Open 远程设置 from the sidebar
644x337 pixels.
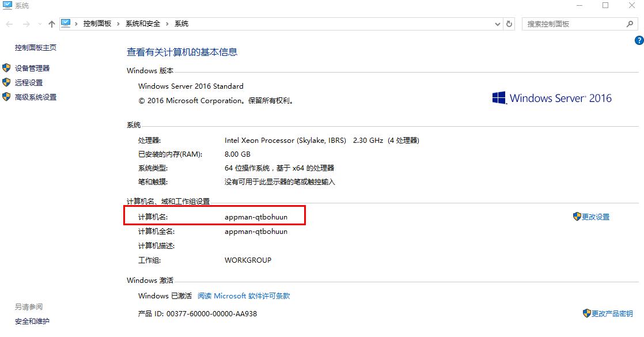(x=29, y=82)
